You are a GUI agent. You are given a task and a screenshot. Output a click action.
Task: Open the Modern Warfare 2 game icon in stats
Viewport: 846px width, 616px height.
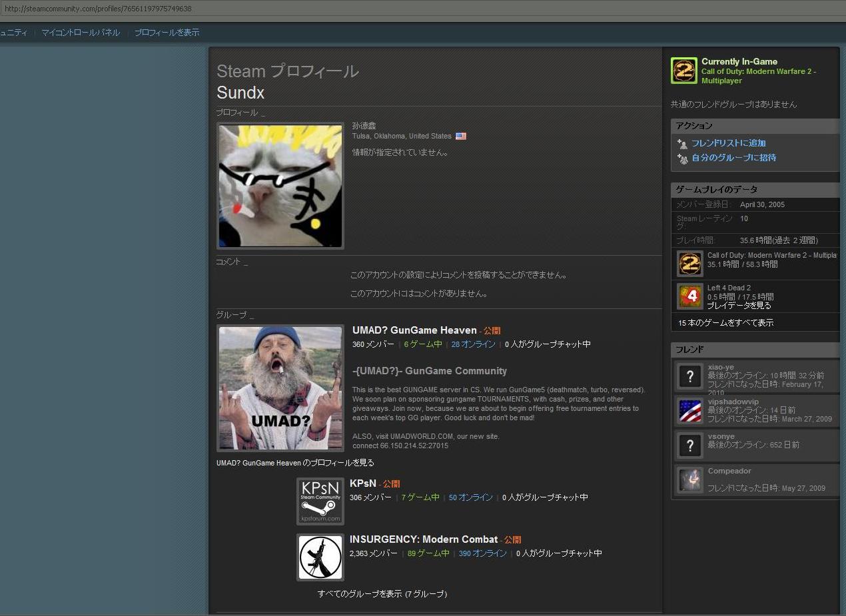coord(690,264)
